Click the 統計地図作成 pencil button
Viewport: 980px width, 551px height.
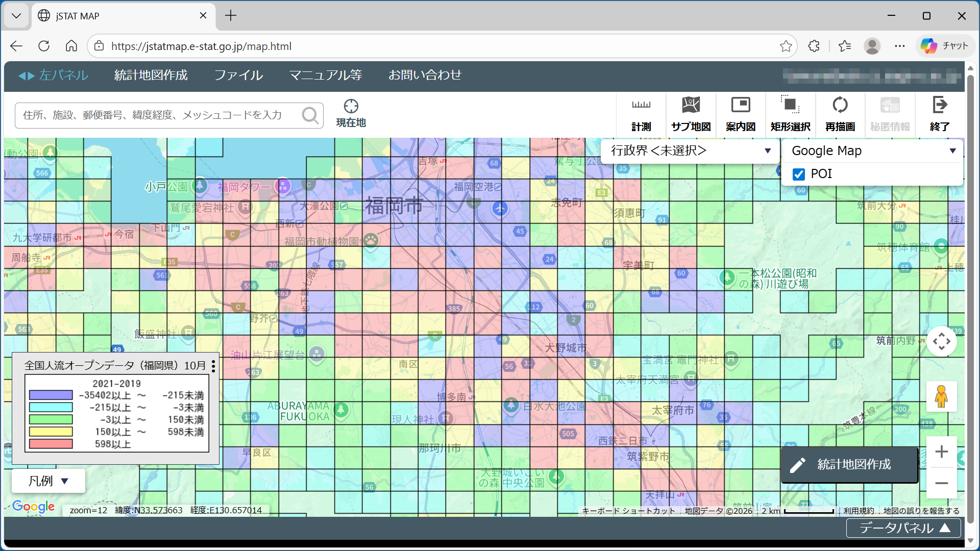point(850,465)
